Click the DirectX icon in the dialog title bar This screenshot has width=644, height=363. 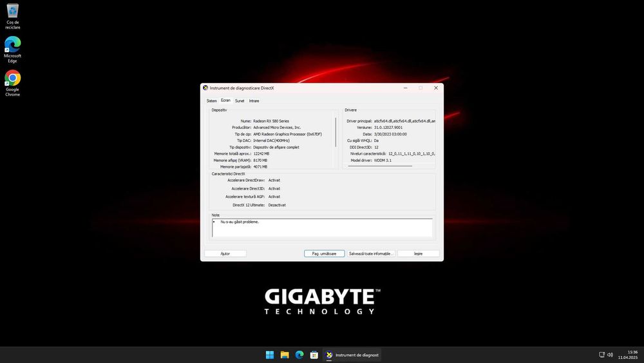[x=205, y=88]
